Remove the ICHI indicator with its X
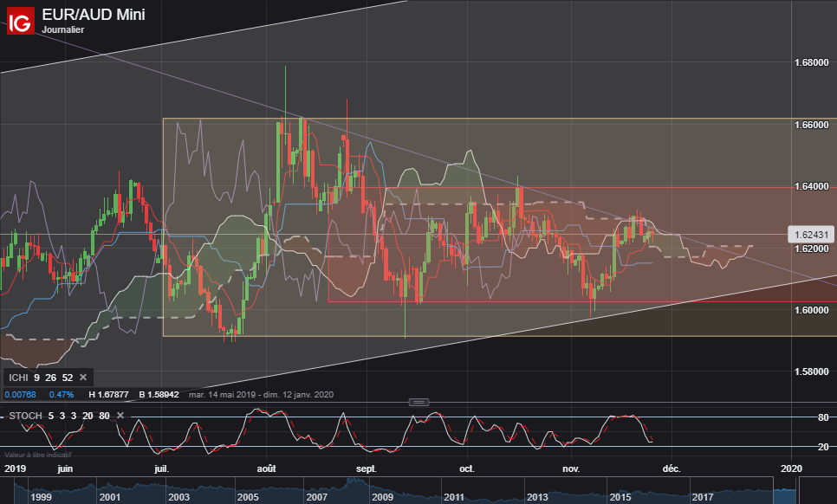 (x=83, y=378)
